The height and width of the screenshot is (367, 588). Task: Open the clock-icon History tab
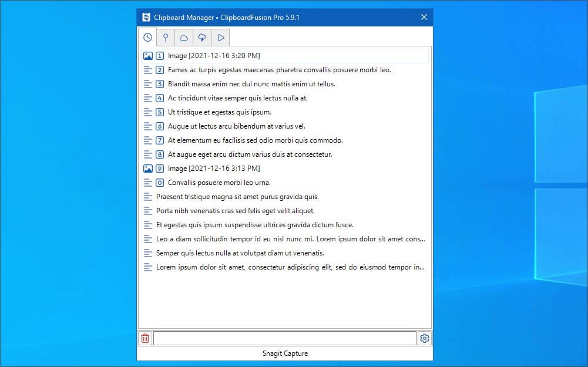click(147, 38)
